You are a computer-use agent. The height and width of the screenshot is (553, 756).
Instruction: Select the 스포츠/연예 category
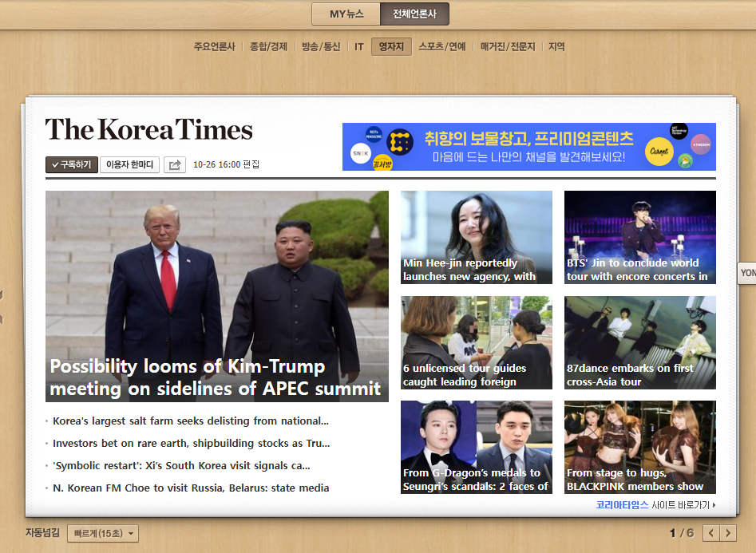(x=442, y=47)
